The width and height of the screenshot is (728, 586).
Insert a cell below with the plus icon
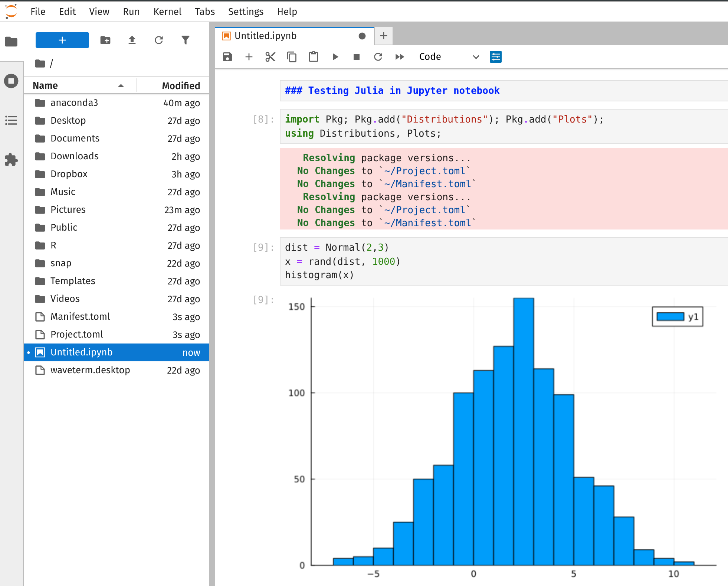click(x=249, y=57)
